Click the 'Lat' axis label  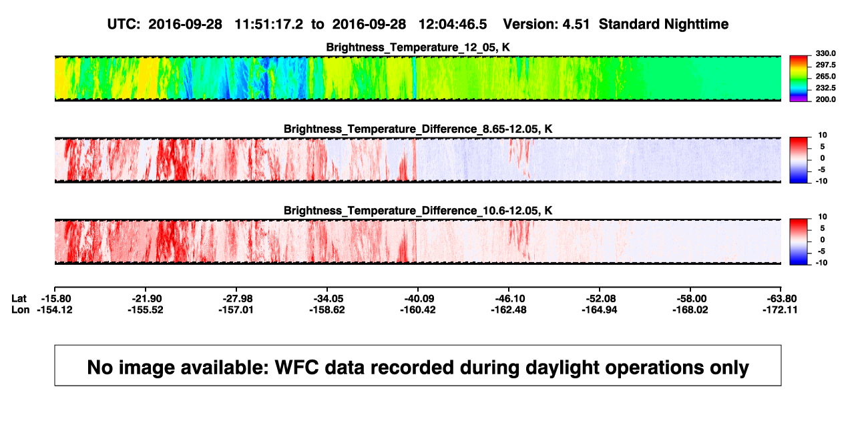19,298
